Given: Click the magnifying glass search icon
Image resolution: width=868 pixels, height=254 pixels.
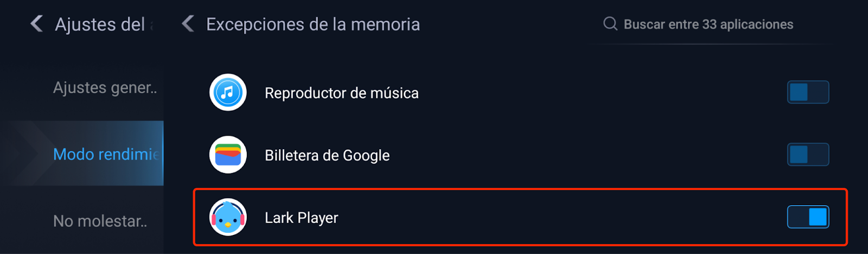Looking at the screenshot, I should pos(610,24).
